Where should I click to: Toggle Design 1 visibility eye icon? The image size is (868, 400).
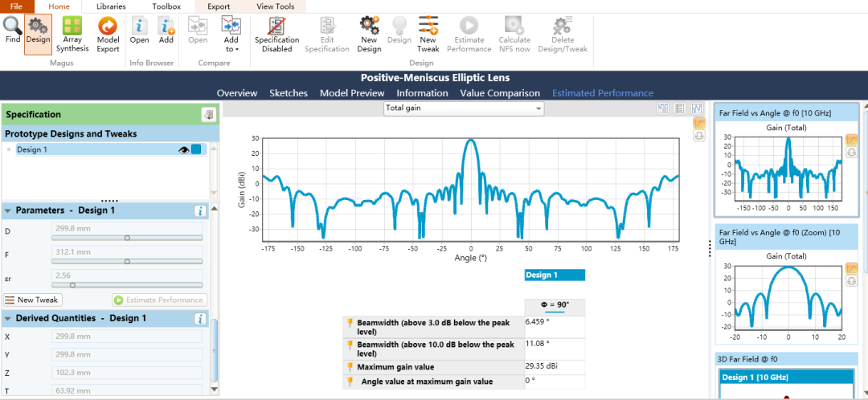click(x=183, y=149)
